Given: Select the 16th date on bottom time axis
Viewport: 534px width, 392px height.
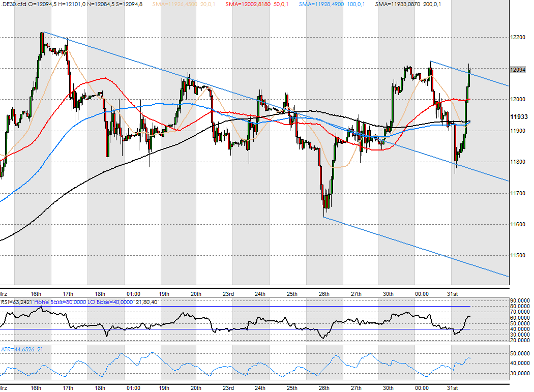Looking at the screenshot, I should click(x=36, y=294).
